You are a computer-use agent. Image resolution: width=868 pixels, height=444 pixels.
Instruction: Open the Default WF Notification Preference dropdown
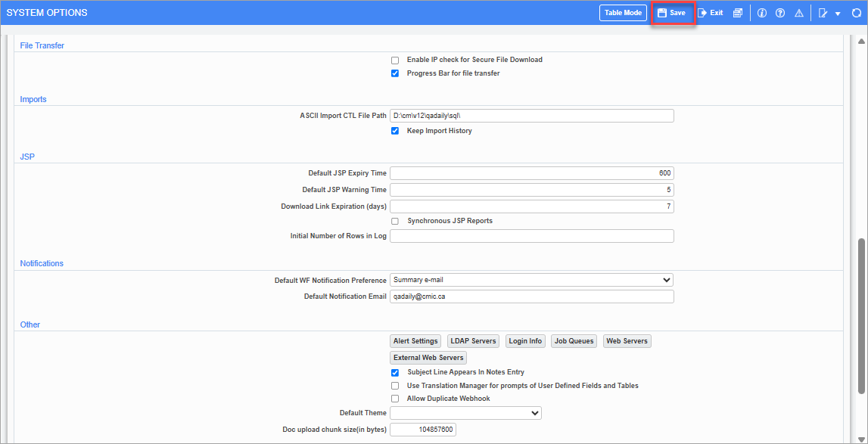(531, 280)
